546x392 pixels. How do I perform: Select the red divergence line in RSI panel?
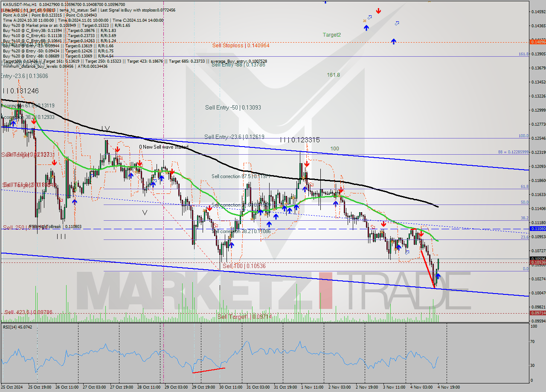(x=209, y=370)
